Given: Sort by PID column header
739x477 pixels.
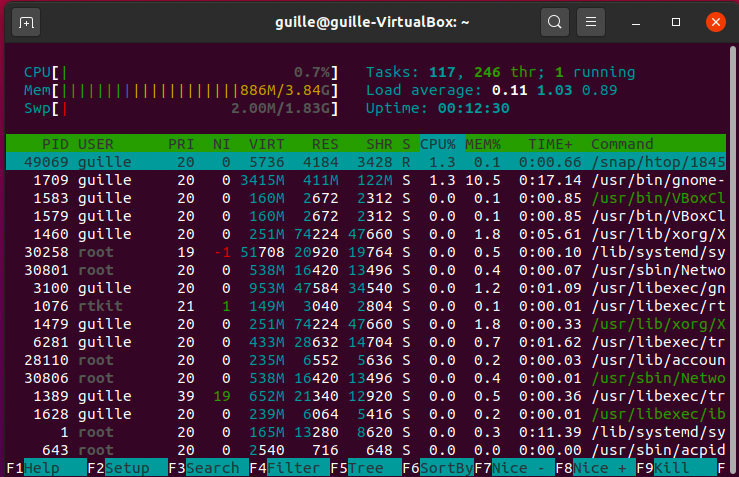Looking at the screenshot, I should (55, 144).
